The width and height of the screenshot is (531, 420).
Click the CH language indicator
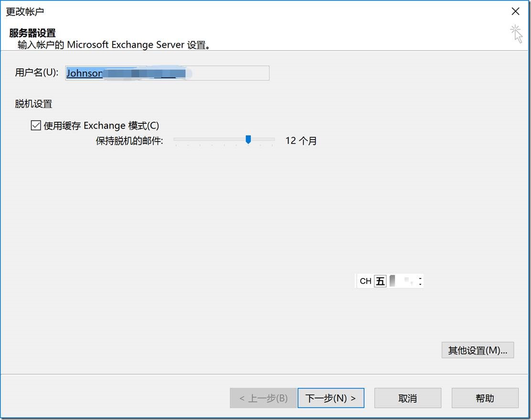click(x=365, y=281)
